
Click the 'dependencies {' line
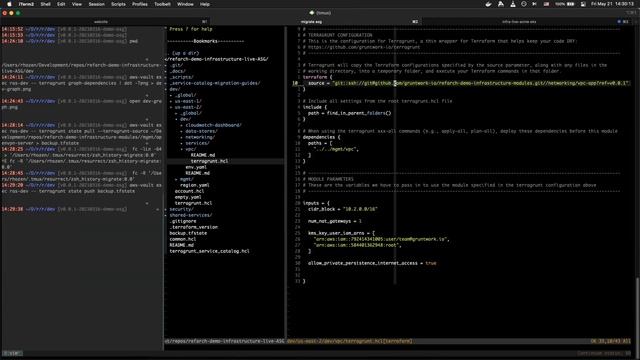click(x=322, y=137)
